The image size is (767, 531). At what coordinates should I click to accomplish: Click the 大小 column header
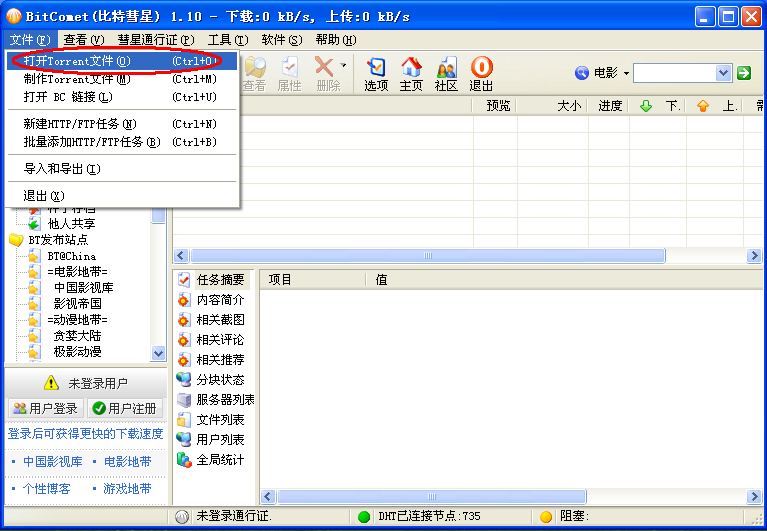pyautogui.click(x=553, y=106)
